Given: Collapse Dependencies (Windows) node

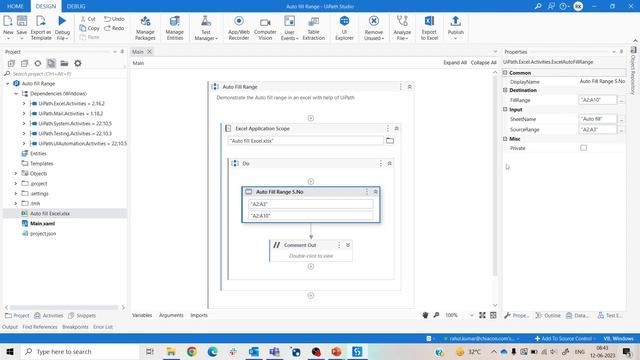Looking at the screenshot, I should tap(16, 93).
